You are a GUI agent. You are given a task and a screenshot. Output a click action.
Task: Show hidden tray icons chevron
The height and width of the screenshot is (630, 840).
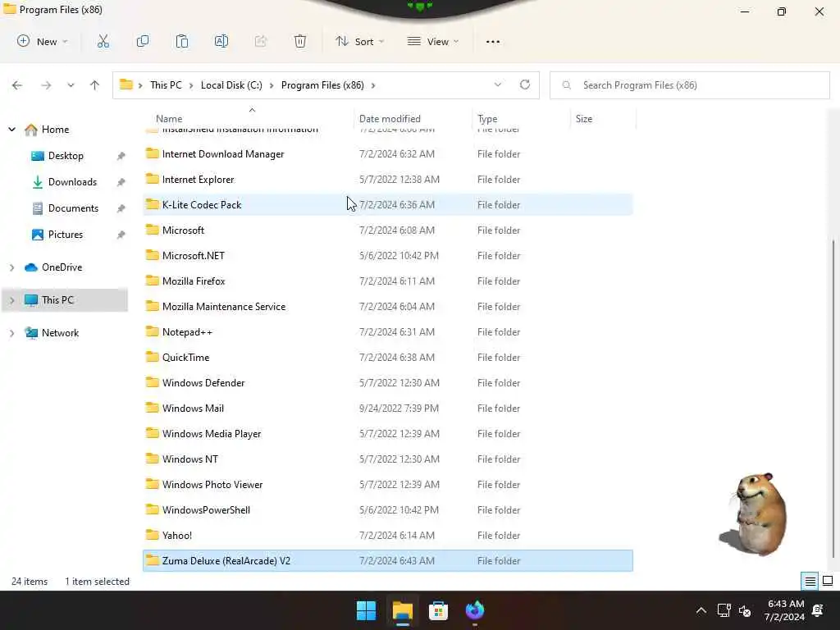pyautogui.click(x=701, y=610)
